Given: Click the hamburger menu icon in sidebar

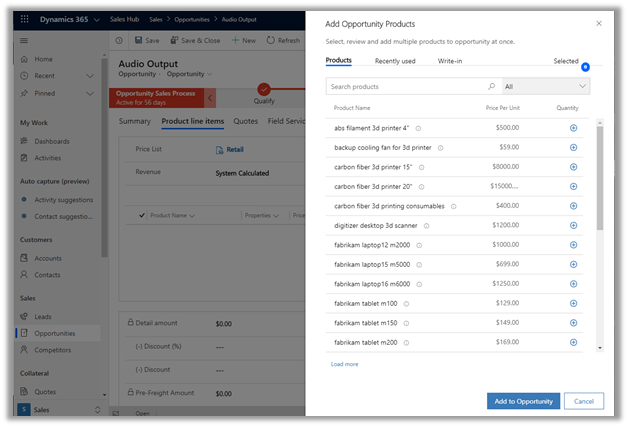Looking at the screenshot, I should coord(24,40).
